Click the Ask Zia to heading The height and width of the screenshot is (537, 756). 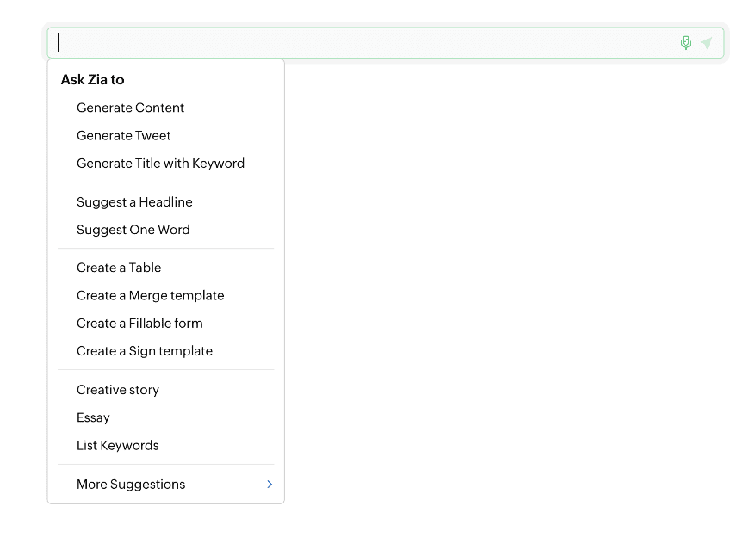pos(92,80)
